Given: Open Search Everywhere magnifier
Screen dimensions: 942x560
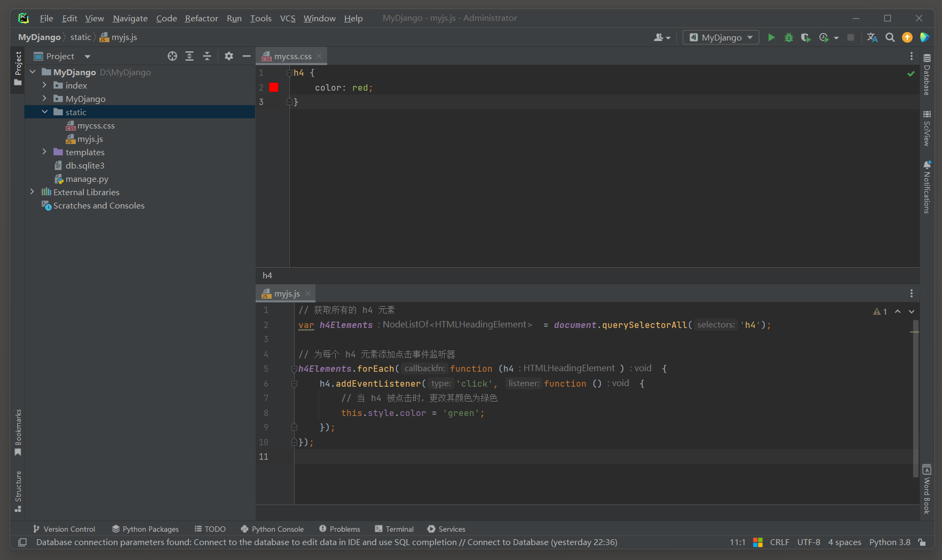Looking at the screenshot, I should (890, 37).
